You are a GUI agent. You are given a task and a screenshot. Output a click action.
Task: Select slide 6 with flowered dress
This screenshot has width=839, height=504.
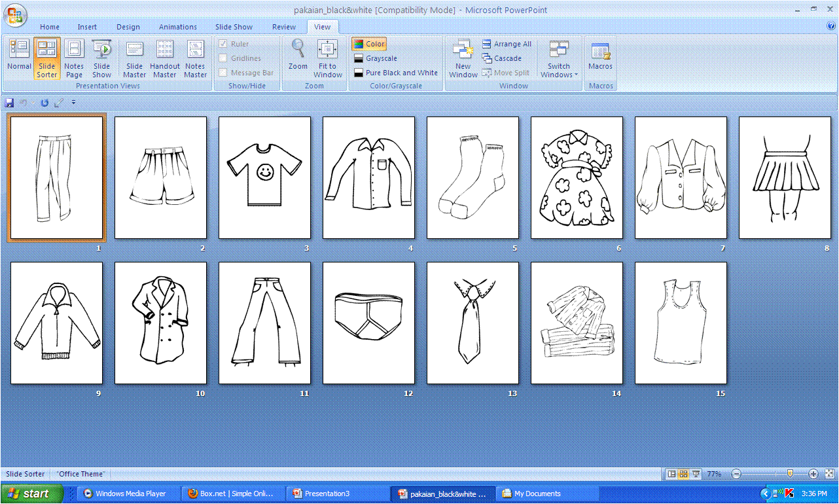coord(577,177)
